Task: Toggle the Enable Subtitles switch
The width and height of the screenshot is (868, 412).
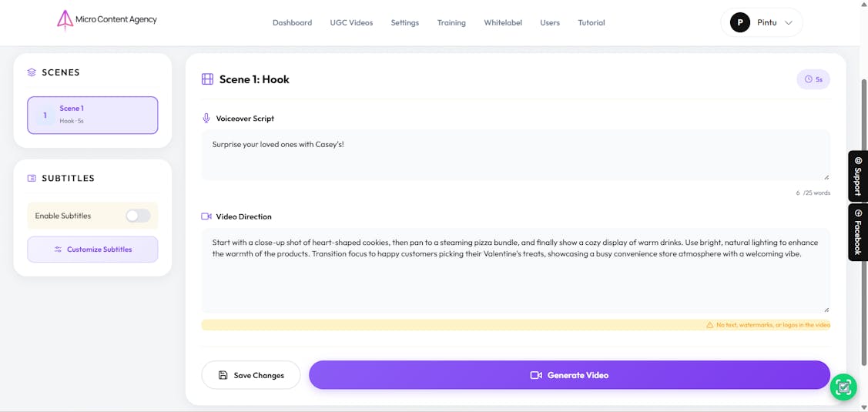Action: (x=138, y=216)
